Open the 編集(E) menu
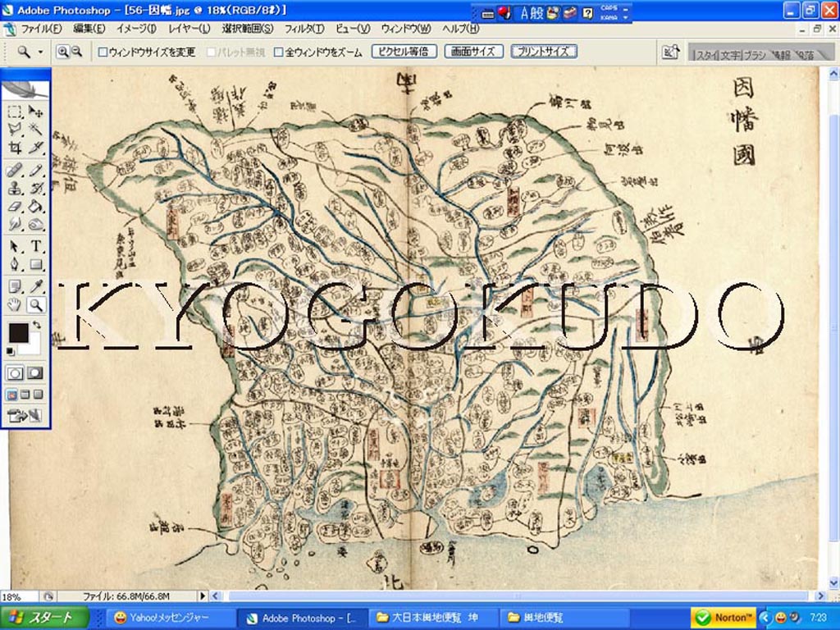This screenshot has width=840, height=630. [89, 29]
